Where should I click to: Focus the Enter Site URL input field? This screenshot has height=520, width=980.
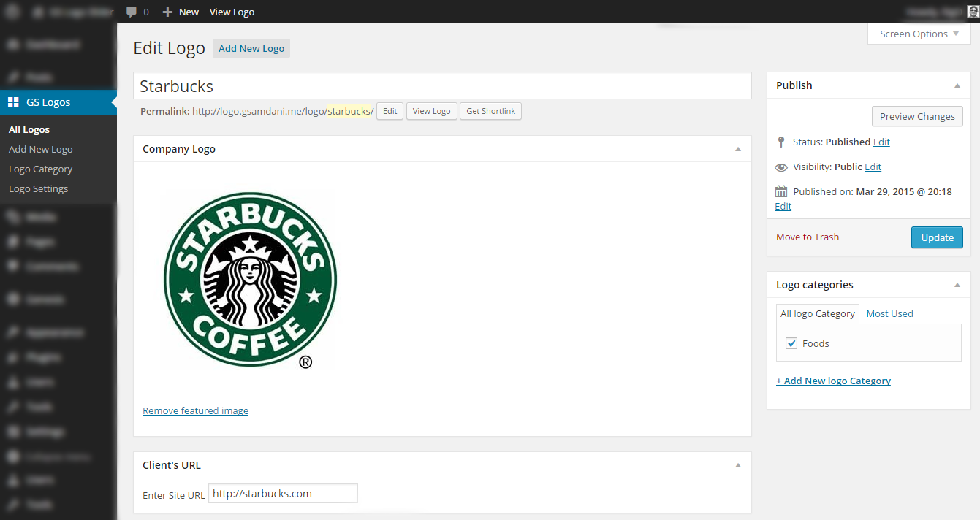[283, 494]
